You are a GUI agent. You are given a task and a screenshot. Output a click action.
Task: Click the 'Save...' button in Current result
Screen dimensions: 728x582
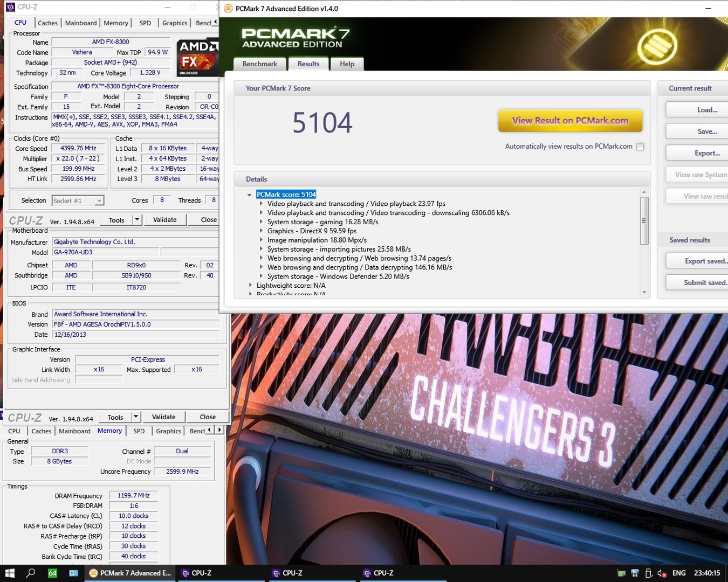pos(697,131)
